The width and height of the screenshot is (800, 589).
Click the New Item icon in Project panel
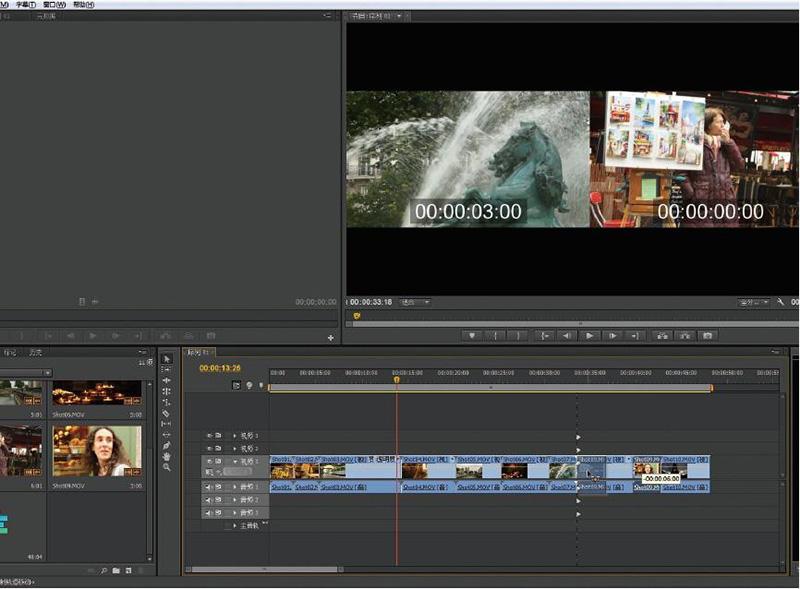point(129,571)
